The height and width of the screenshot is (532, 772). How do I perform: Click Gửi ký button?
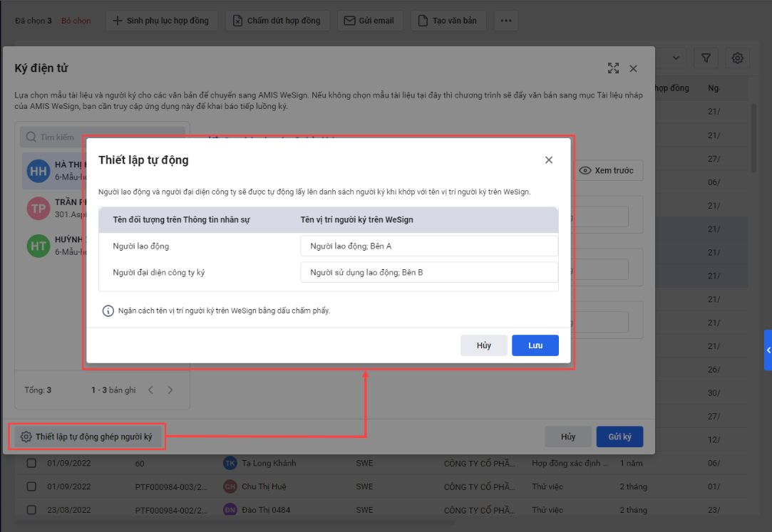pyautogui.click(x=619, y=437)
